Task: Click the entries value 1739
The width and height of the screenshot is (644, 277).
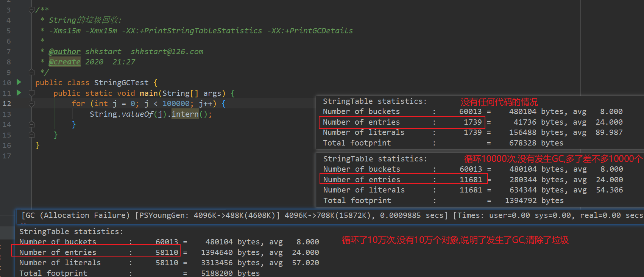Action: [x=473, y=122]
